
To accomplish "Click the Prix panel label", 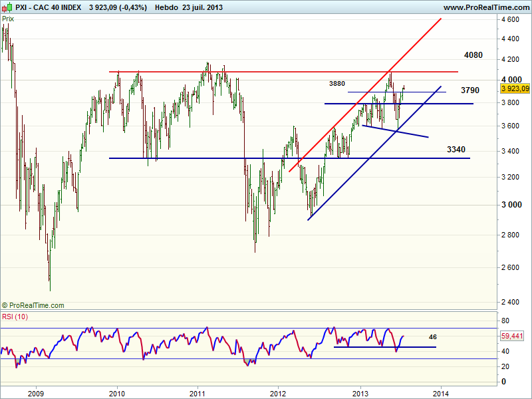I will pos(9,19).
